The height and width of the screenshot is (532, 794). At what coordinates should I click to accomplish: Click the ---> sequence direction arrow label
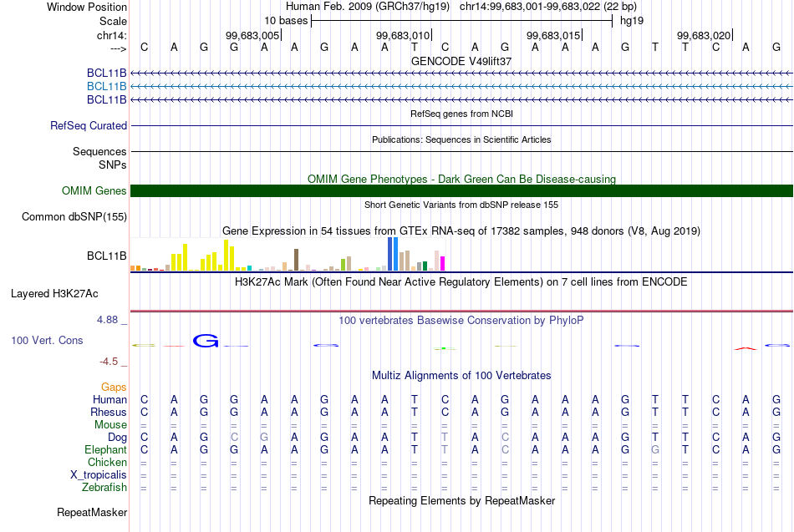click(x=118, y=48)
